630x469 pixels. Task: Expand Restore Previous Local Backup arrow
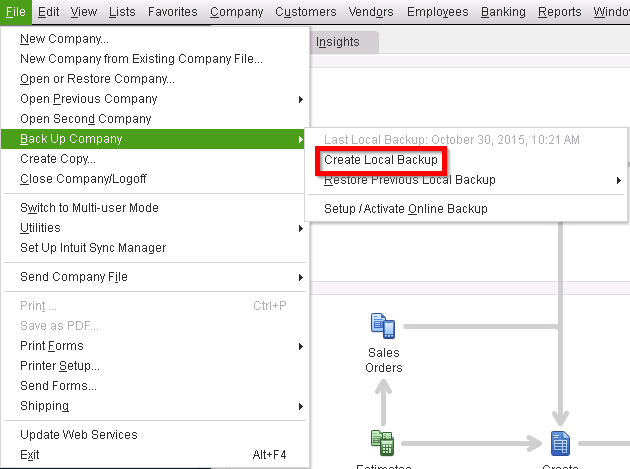pos(619,180)
